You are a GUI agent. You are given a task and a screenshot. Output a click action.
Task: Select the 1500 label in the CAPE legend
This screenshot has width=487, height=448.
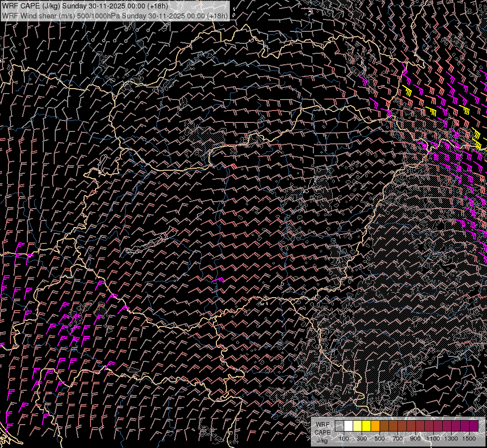[x=469, y=439]
